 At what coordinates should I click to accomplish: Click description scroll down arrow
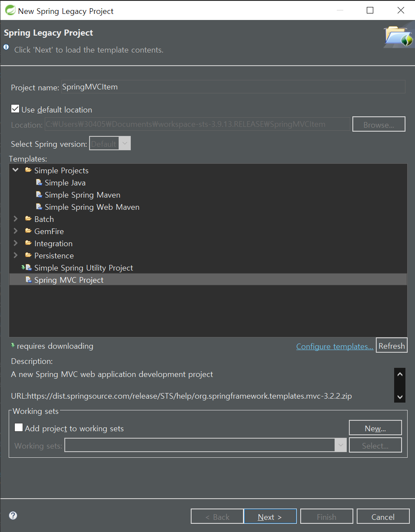tap(400, 396)
